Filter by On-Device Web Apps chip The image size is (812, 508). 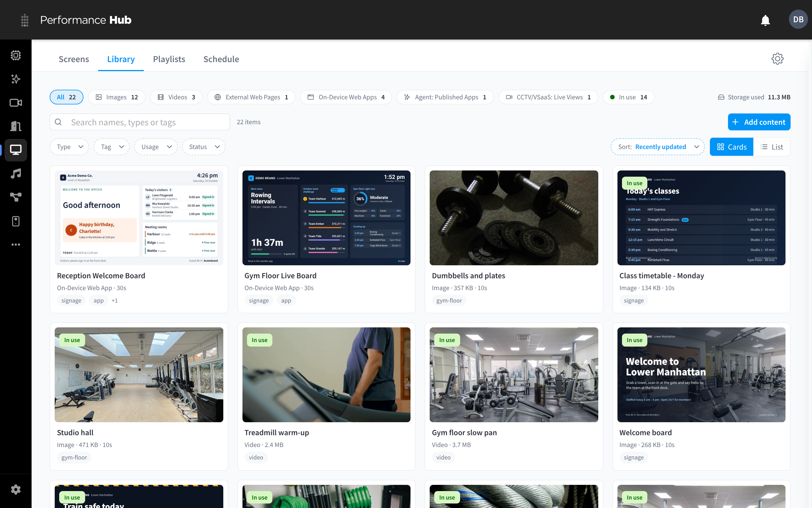point(346,97)
